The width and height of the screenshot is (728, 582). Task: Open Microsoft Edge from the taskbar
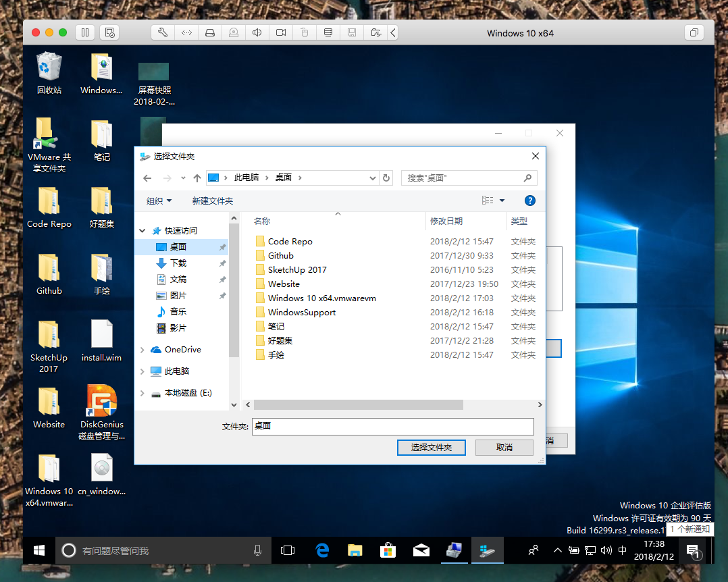(x=322, y=550)
